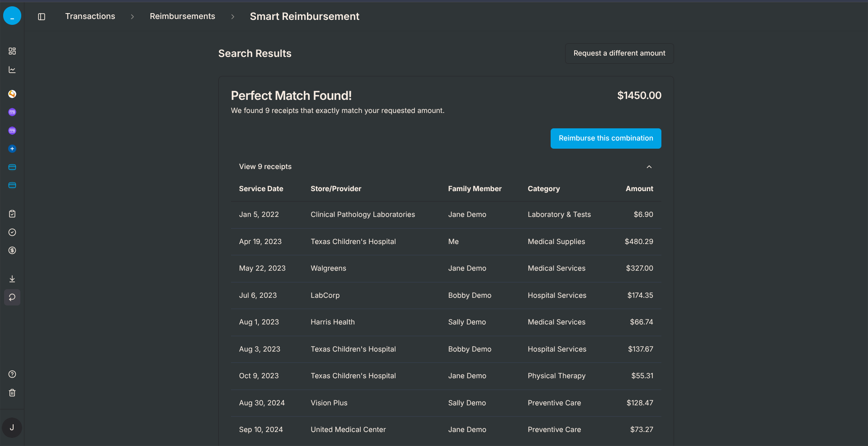
Task: Navigate to Reimbursements breadcrumb
Action: [182, 16]
